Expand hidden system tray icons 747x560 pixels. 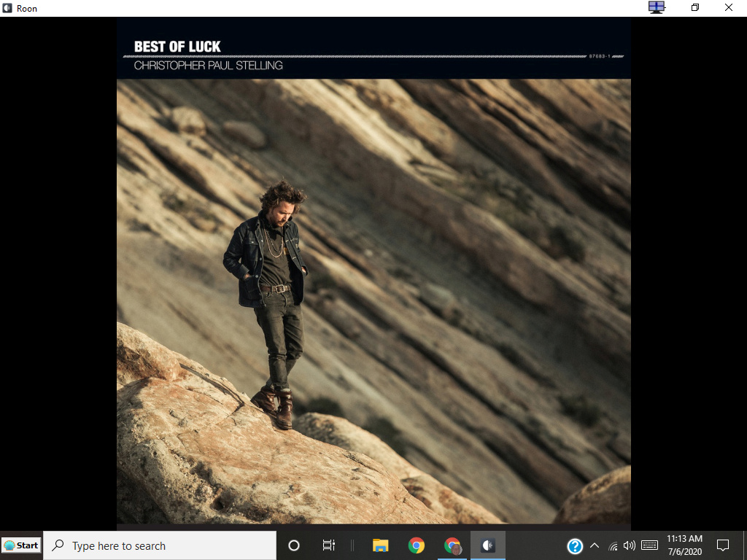point(595,545)
